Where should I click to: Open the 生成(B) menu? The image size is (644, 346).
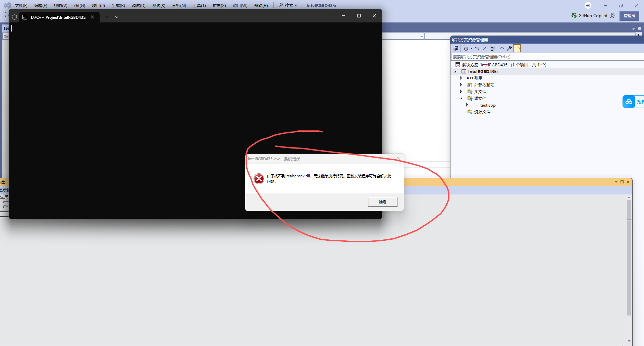(x=118, y=5)
